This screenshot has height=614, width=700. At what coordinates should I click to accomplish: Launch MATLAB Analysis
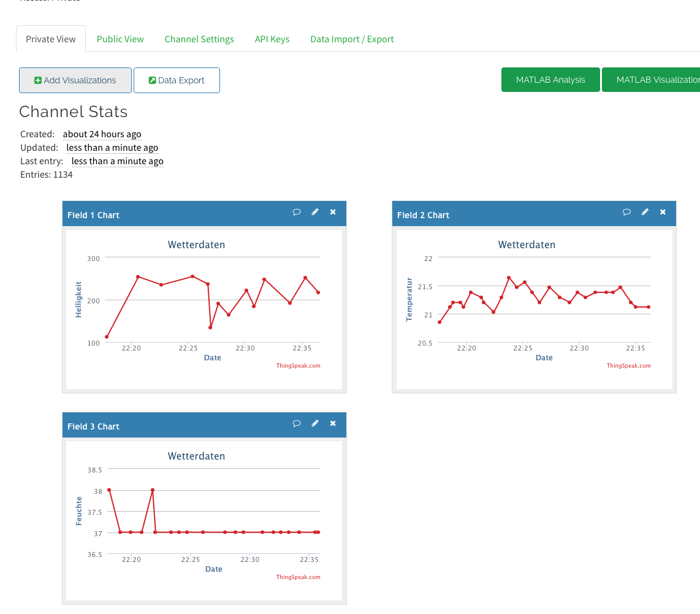pos(550,80)
